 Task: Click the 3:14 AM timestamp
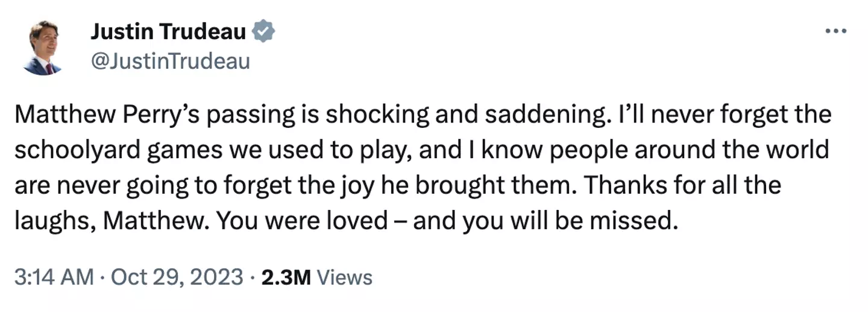pyautogui.click(x=53, y=278)
